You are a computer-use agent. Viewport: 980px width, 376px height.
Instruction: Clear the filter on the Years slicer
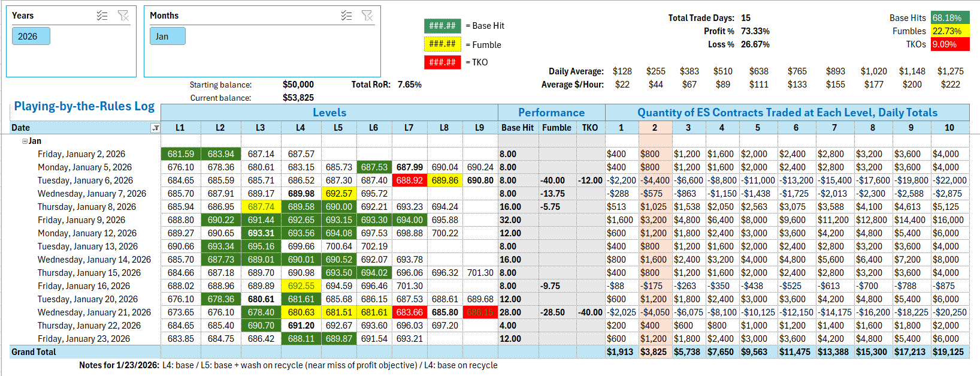(x=123, y=16)
